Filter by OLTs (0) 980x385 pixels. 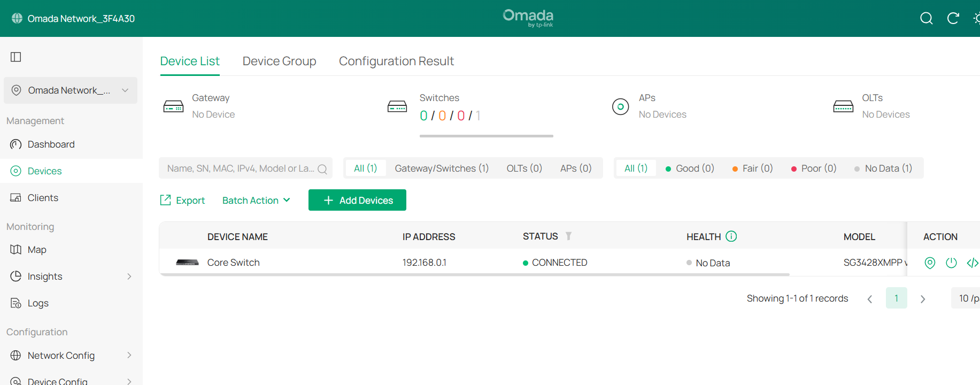(x=524, y=168)
